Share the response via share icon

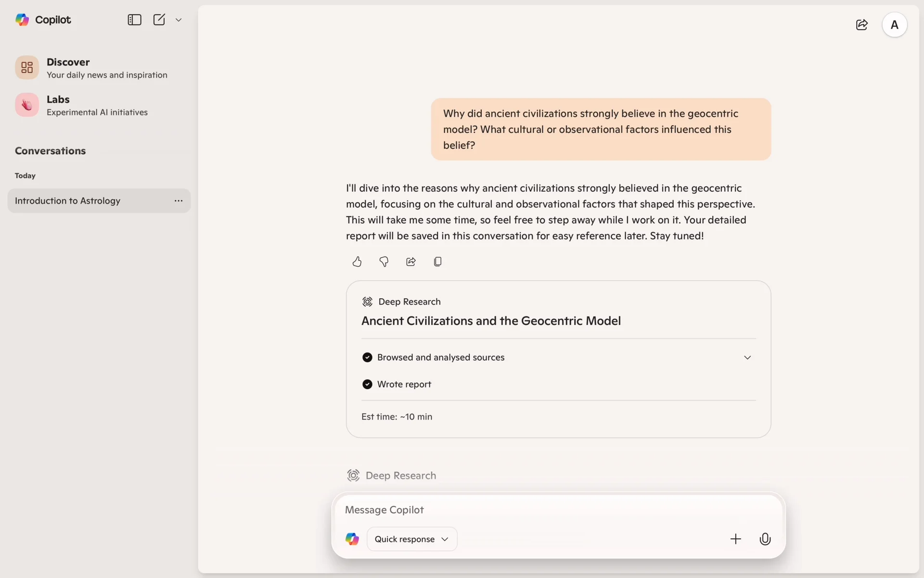click(x=411, y=262)
